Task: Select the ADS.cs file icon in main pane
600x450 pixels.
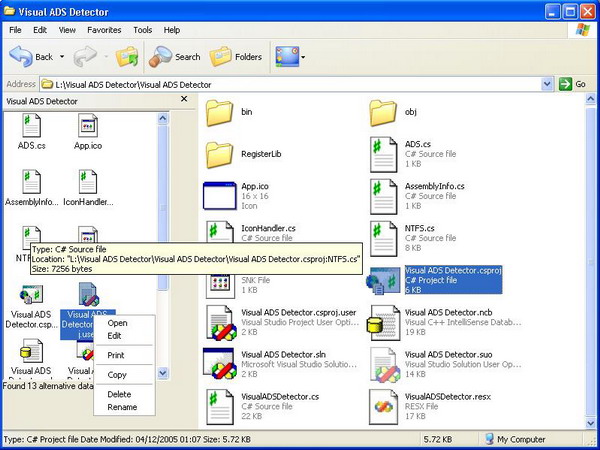Action: pos(383,155)
